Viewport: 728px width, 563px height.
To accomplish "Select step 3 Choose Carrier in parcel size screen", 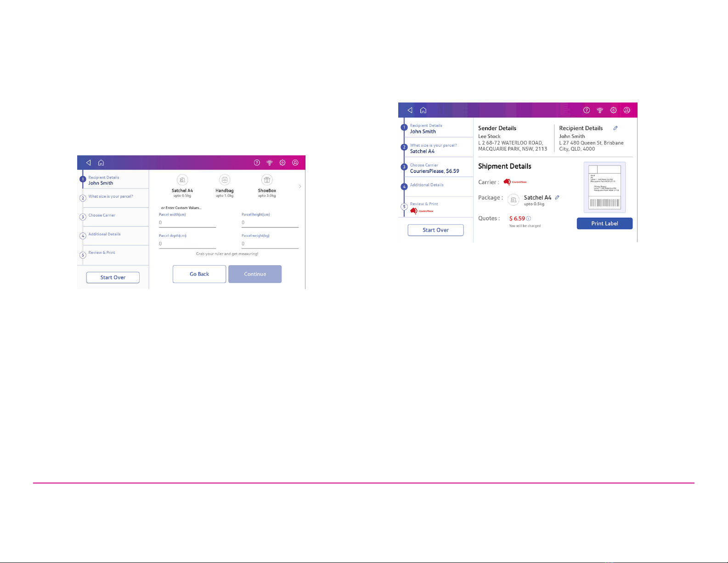I will (114, 217).
